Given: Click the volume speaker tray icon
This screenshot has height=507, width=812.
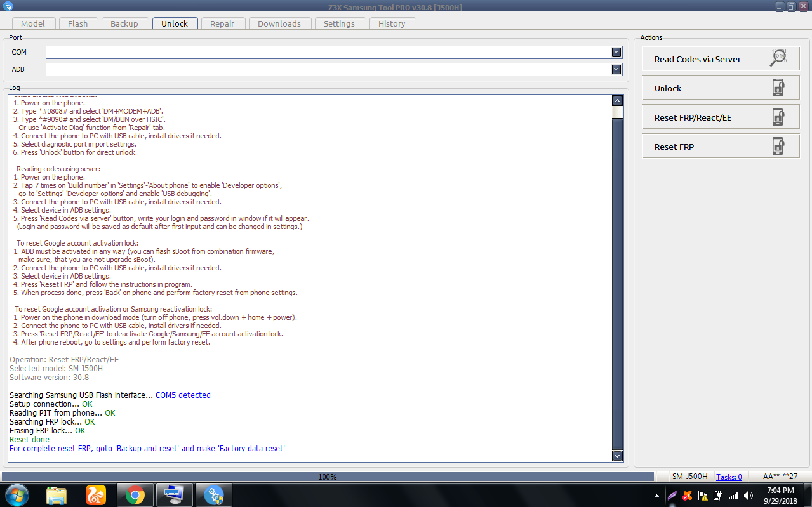Looking at the screenshot, I should click(x=749, y=496).
